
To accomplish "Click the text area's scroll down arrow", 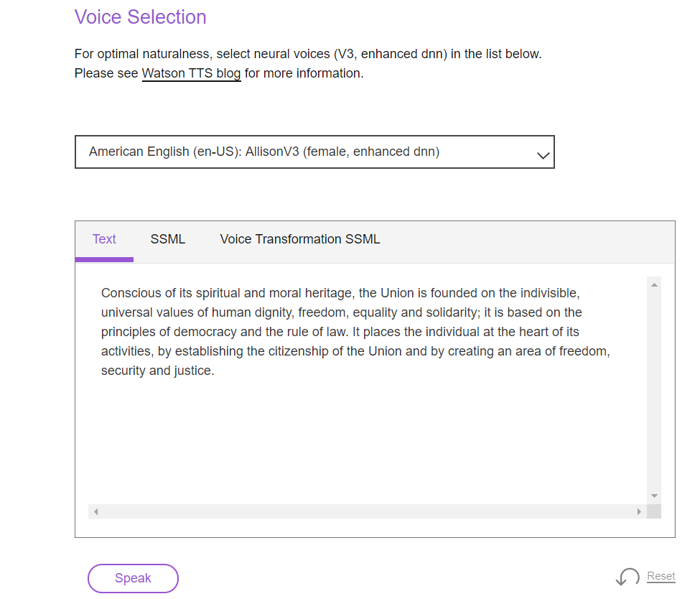I will 653,496.
